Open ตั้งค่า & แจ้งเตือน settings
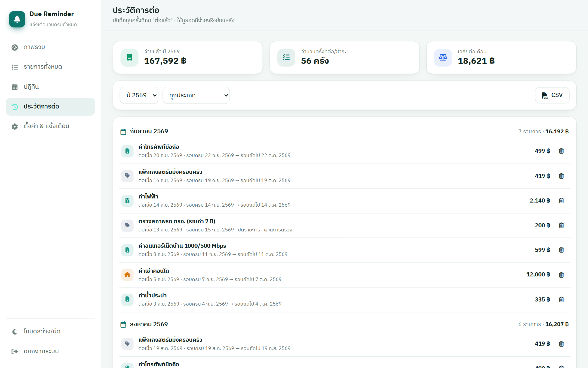Screen dimensions: 588x368 tap(50, 126)
